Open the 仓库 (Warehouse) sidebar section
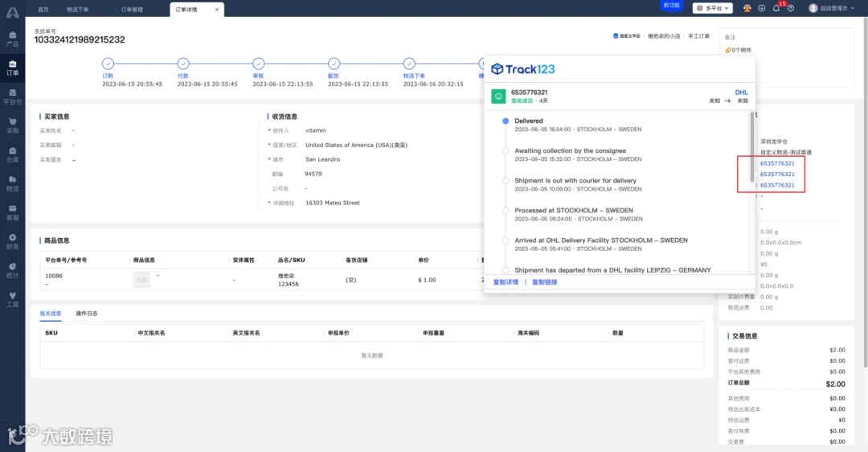This screenshot has height=452, width=868. (x=12, y=155)
